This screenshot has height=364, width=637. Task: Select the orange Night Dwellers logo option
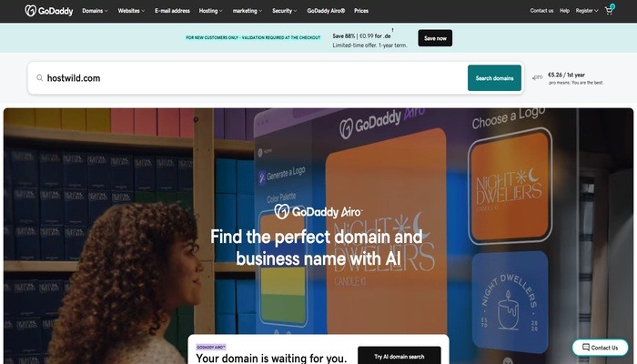pos(510,186)
